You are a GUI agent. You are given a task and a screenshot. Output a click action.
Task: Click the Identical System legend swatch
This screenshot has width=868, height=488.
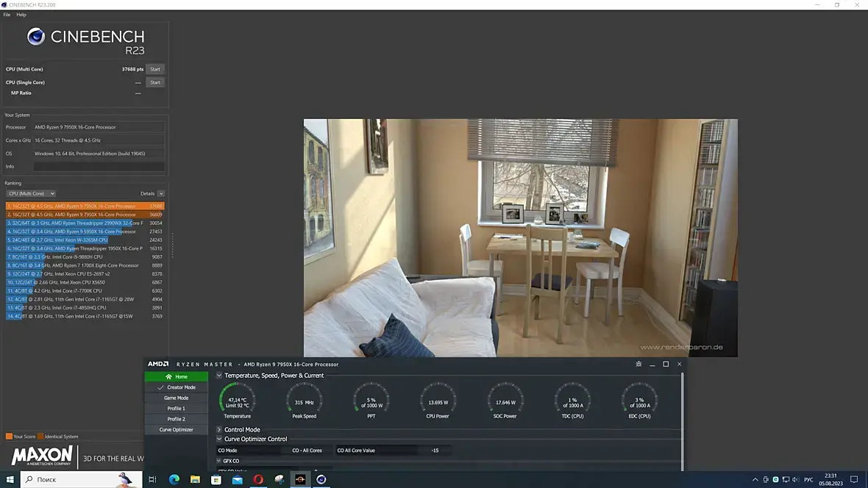(x=40, y=437)
